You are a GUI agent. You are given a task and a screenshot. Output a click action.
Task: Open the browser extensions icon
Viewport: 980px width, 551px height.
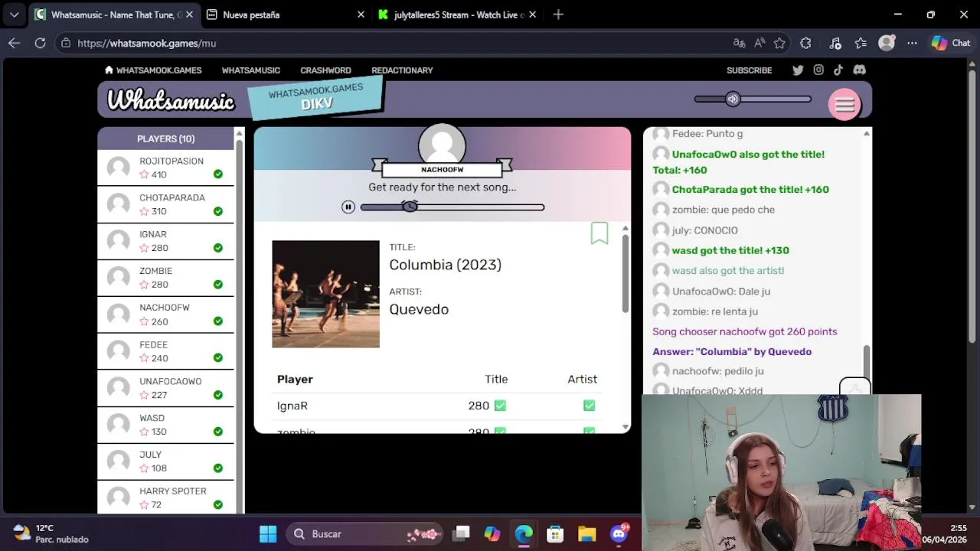[805, 43]
